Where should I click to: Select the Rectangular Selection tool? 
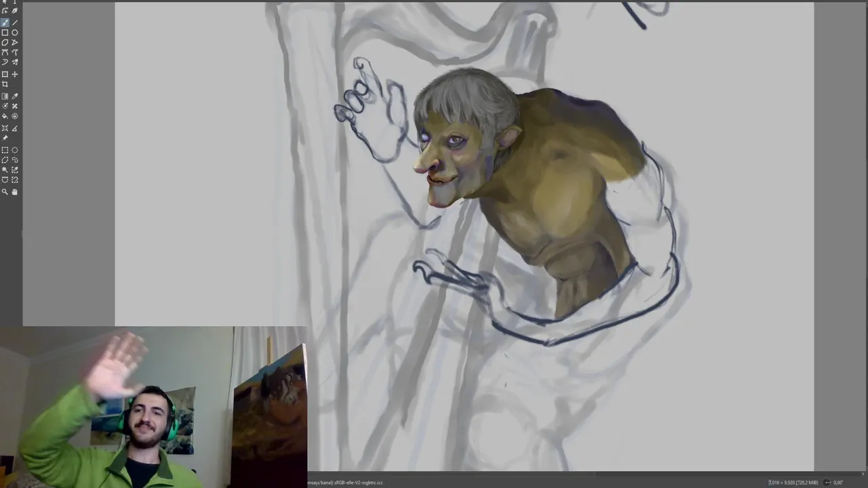[5, 150]
